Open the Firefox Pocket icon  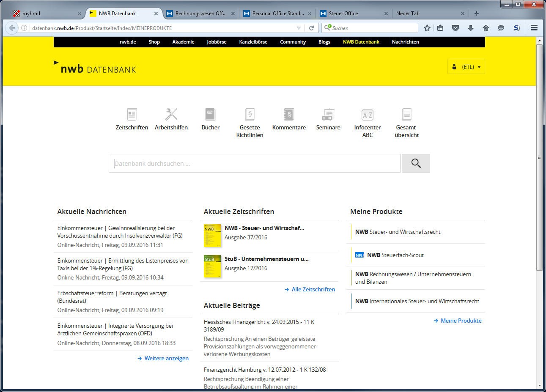coord(455,28)
